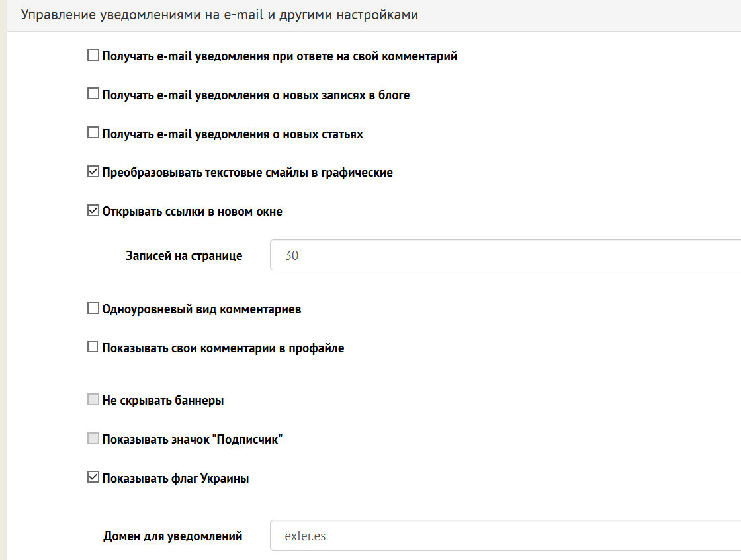Viewport: 741px width, 560px height.
Task: Click the 'Домен для уведомлений' field label
Action: click(173, 536)
